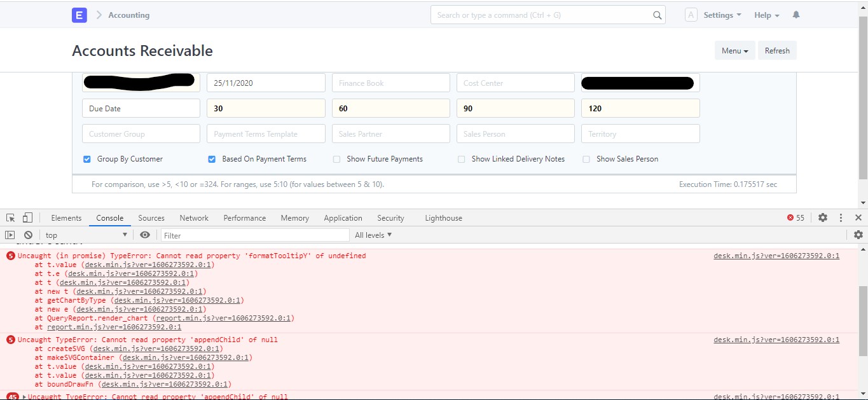868x400 pixels.
Task: Create a live expression with the eye icon
Action: (x=146, y=235)
